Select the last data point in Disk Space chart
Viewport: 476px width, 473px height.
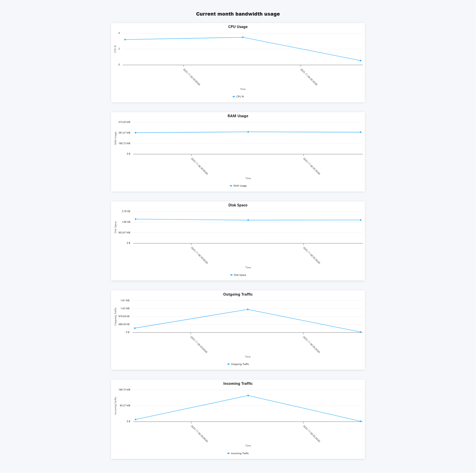click(x=360, y=220)
